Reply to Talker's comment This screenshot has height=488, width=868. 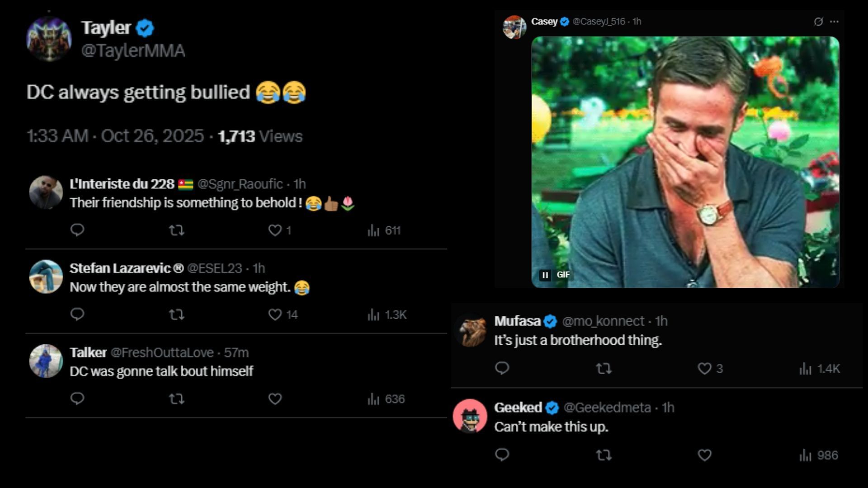click(x=77, y=399)
